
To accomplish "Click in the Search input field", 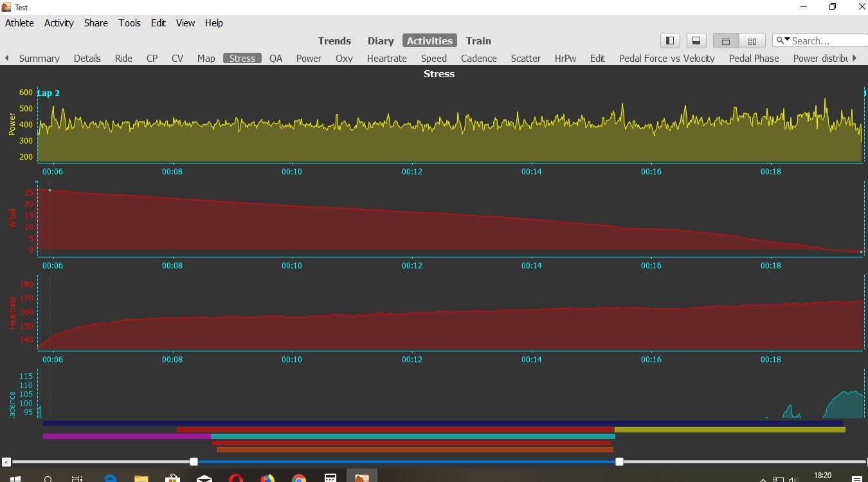I will [x=827, y=41].
